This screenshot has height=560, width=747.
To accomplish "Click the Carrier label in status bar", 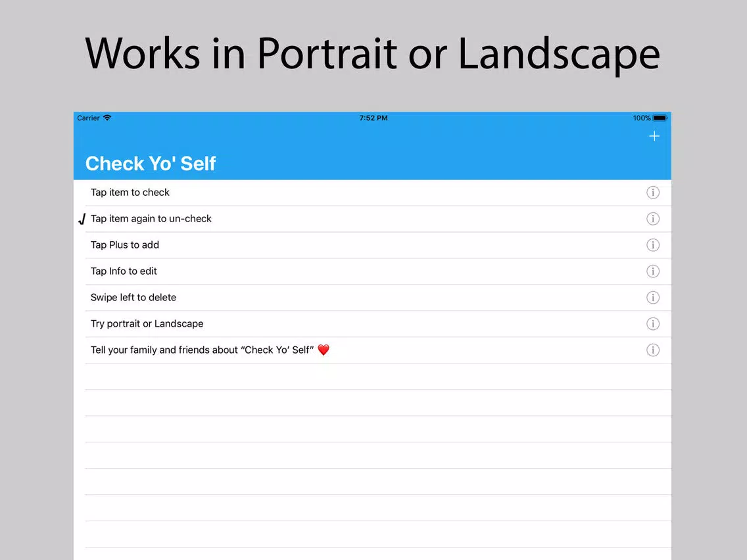I will [x=88, y=118].
